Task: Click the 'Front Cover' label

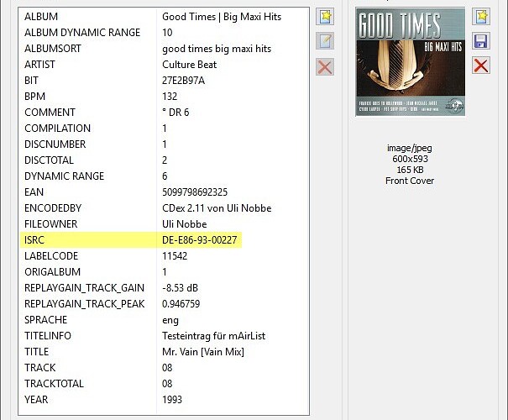Action: [410, 181]
